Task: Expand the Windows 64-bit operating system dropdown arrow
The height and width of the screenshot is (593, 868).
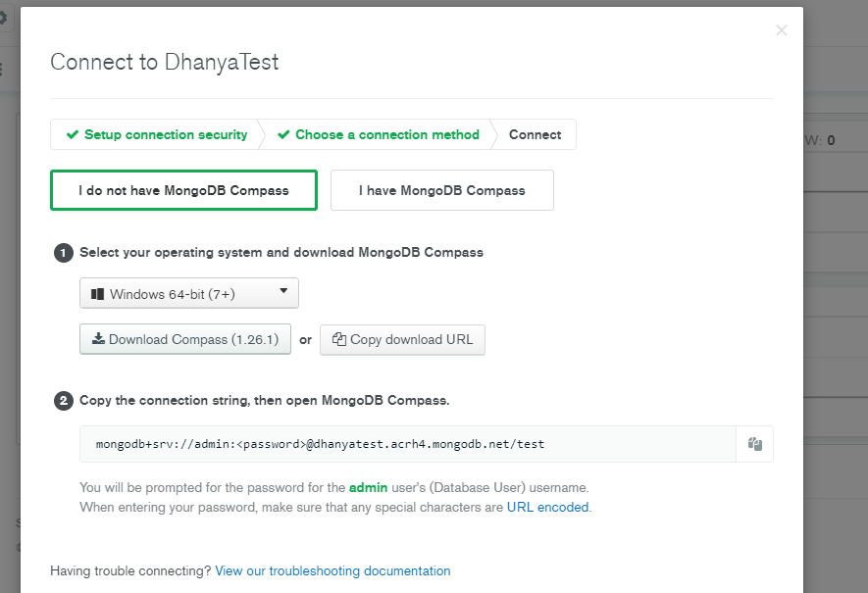Action: (x=282, y=291)
